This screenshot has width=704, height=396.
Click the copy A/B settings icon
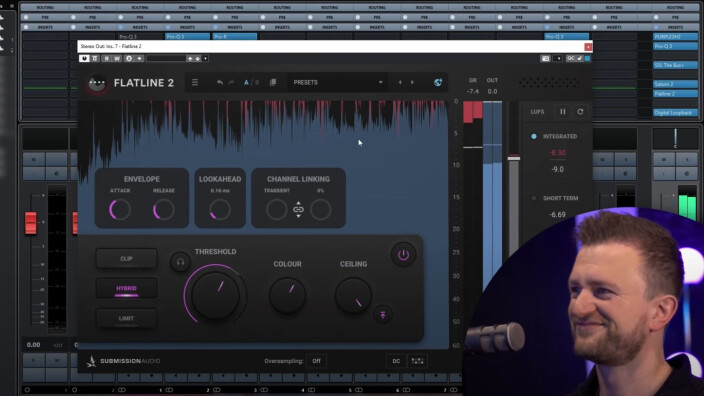pos(273,83)
